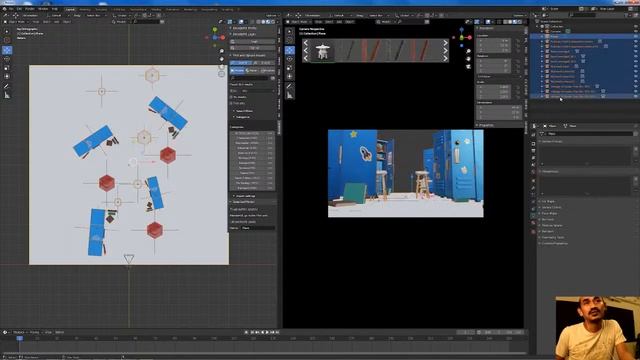Go to the previous asset preview using top left arrow
Image resolution: width=640 pixels, height=360 pixels.
[x=305, y=43]
